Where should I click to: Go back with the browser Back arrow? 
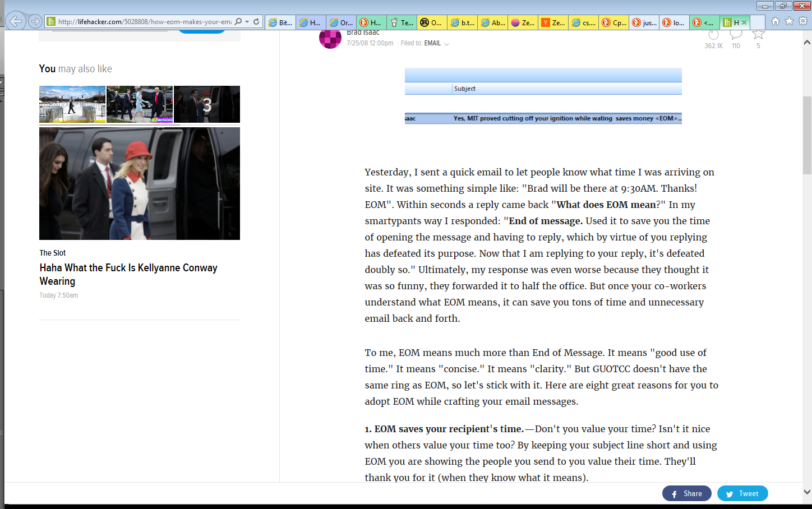[x=16, y=21]
